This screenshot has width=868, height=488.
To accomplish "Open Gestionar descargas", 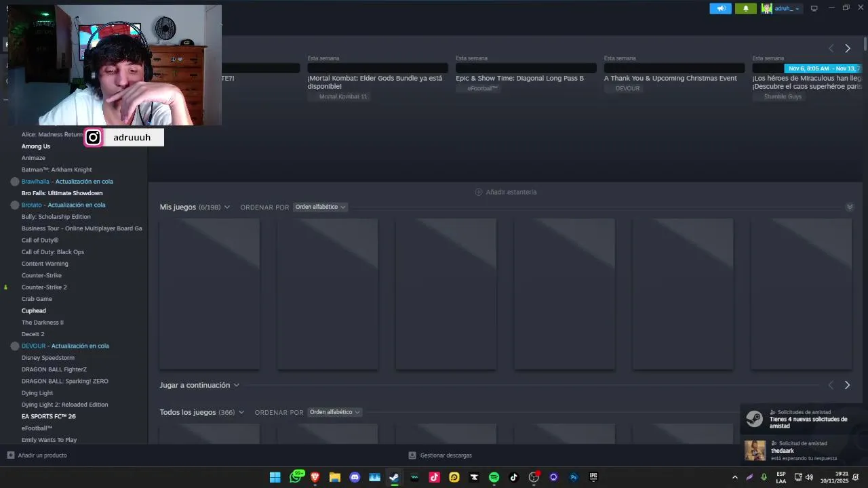I will click(446, 455).
